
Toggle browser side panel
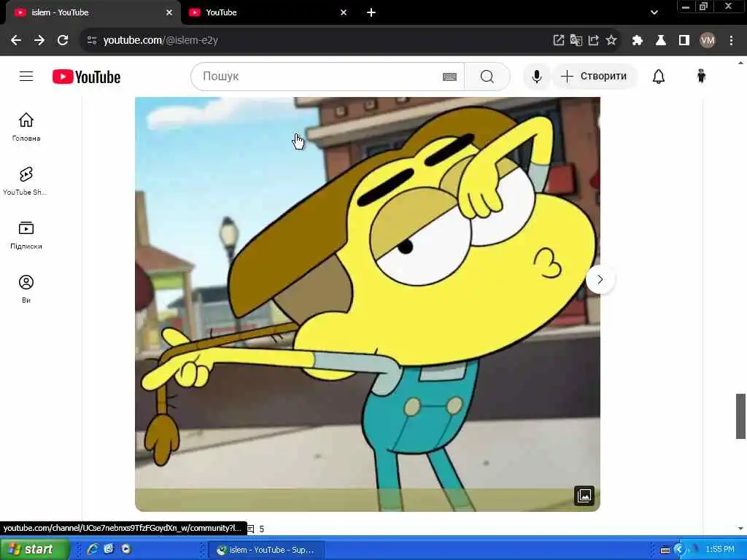684,40
